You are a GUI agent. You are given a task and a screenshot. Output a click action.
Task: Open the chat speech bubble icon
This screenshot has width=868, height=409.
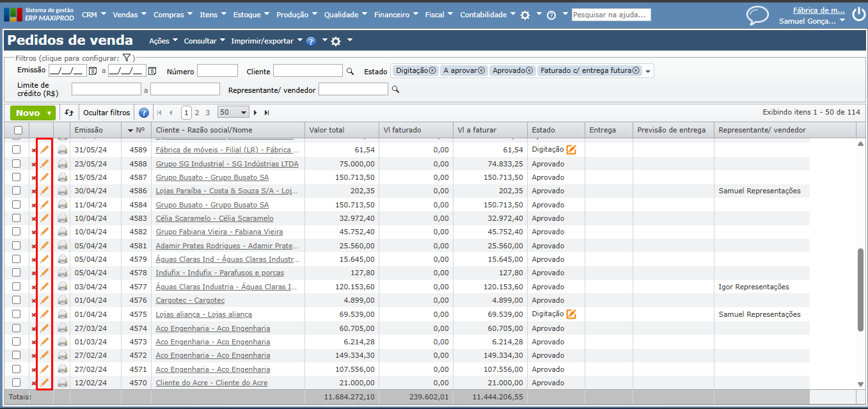click(757, 15)
